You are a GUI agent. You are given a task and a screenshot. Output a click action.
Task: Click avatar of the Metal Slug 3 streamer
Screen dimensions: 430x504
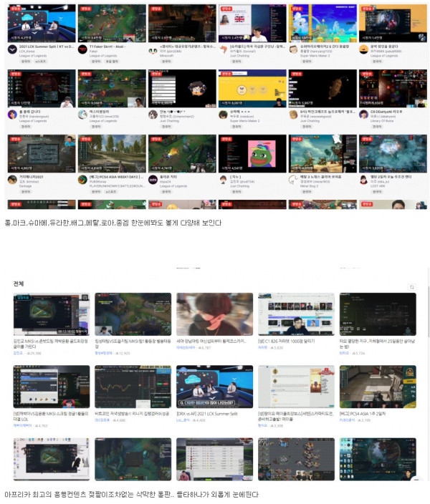293,180
